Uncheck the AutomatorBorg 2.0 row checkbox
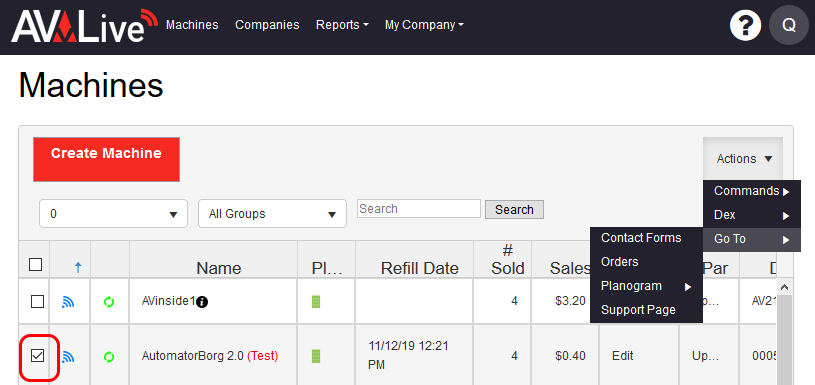Viewport: 815px width, 385px height. (x=37, y=356)
